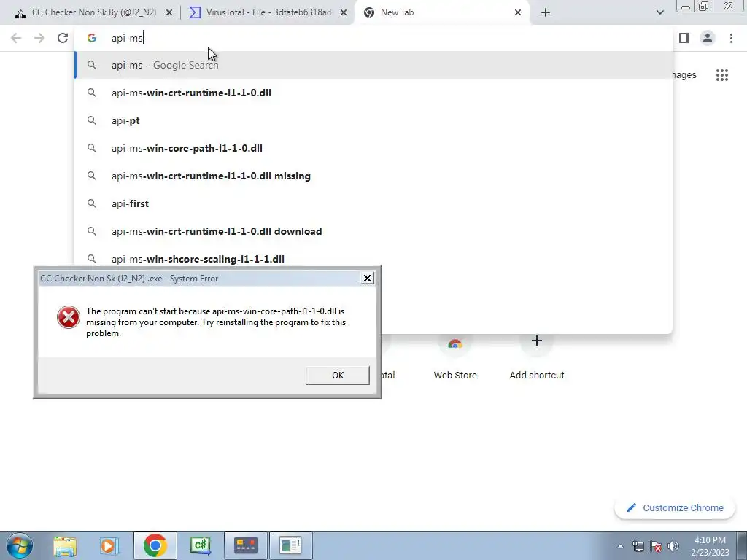Image resolution: width=747 pixels, height=560 pixels.
Task: Open the CC Checker taskbar icon
Action: 245,545
